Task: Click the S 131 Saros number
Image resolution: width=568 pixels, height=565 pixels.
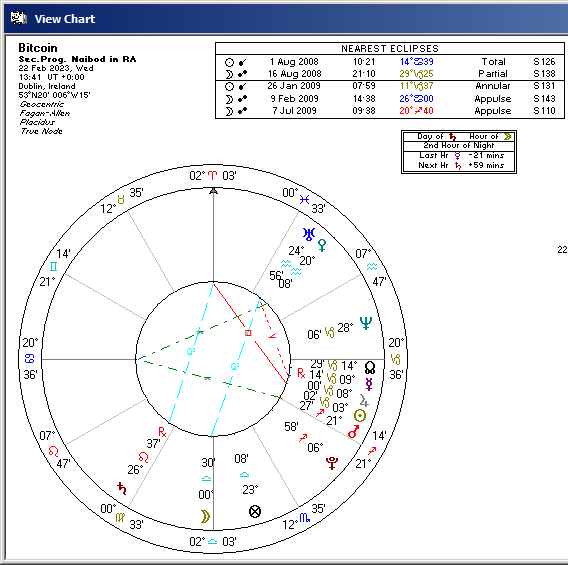Action: click(x=544, y=86)
